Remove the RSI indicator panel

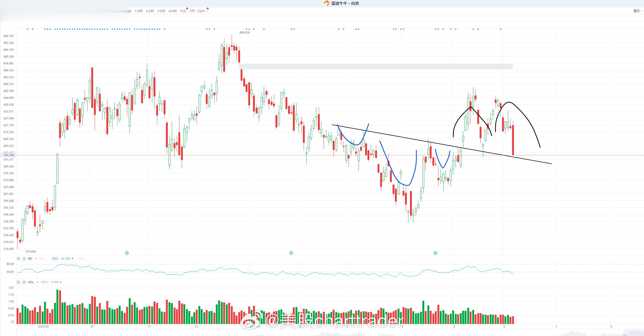(24, 259)
